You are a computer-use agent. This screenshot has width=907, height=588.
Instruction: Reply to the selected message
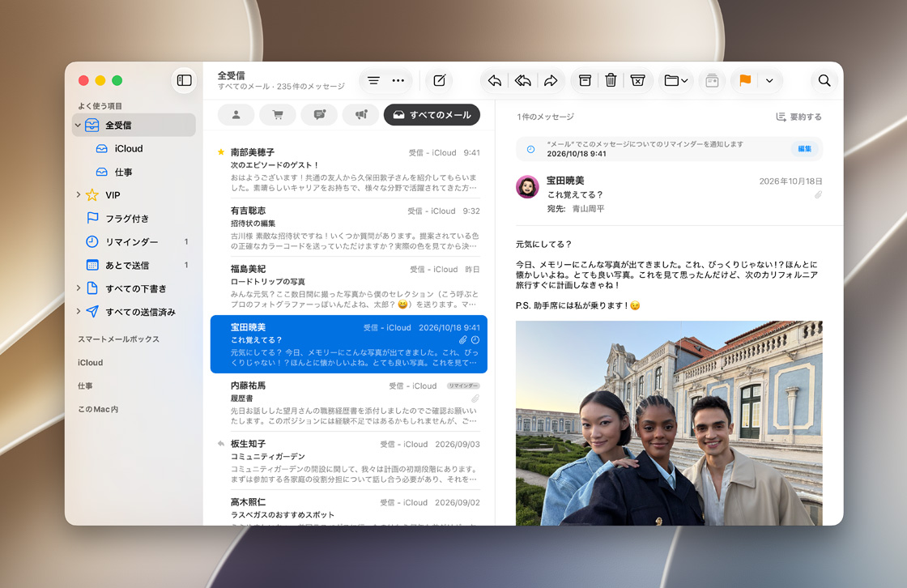[x=495, y=80]
